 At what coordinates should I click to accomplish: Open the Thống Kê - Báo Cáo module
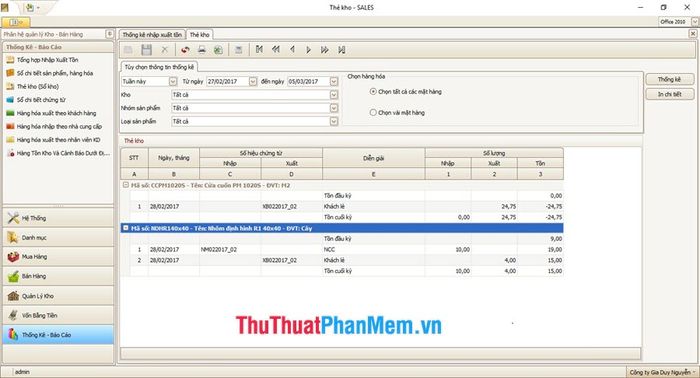[x=58, y=335]
